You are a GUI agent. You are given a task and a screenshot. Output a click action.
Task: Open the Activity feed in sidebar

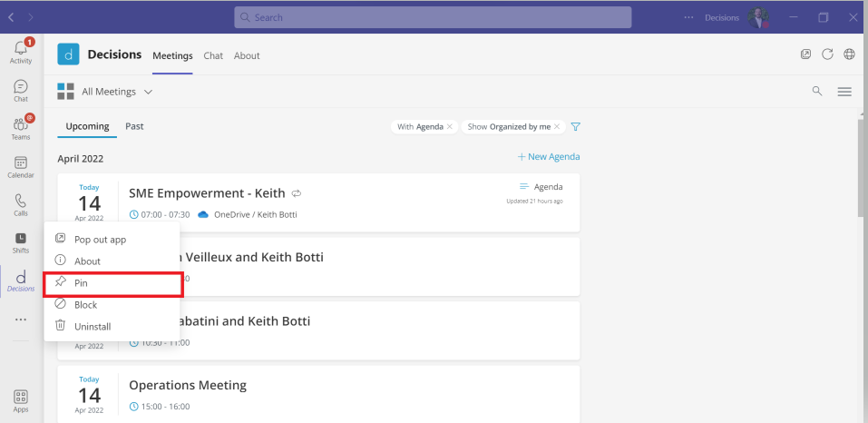click(21, 52)
